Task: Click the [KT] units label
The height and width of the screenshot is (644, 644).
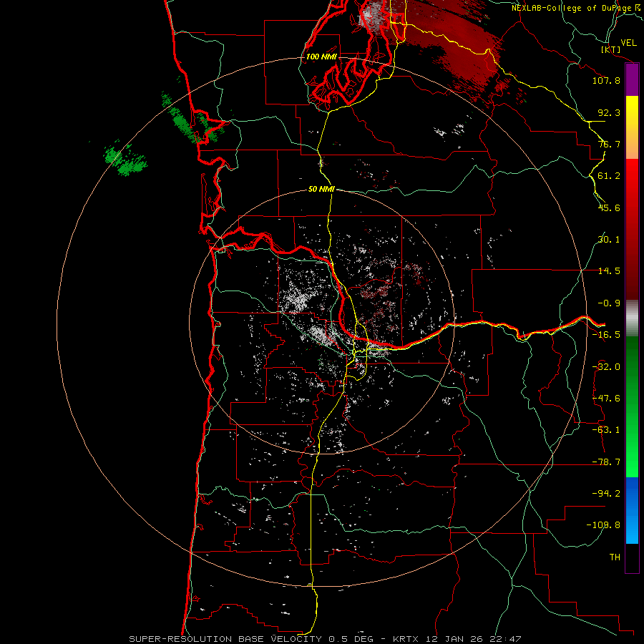Action: (611, 49)
